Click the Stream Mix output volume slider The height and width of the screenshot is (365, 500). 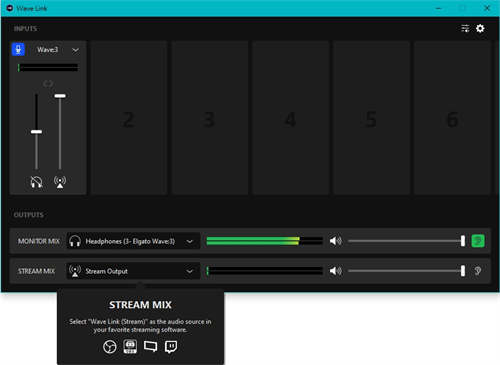pos(407,271)
